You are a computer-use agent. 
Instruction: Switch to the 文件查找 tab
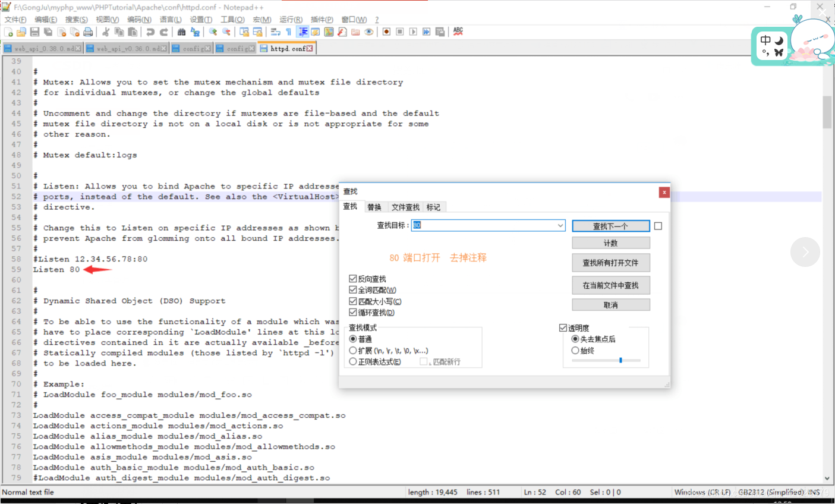pos(405,207)
